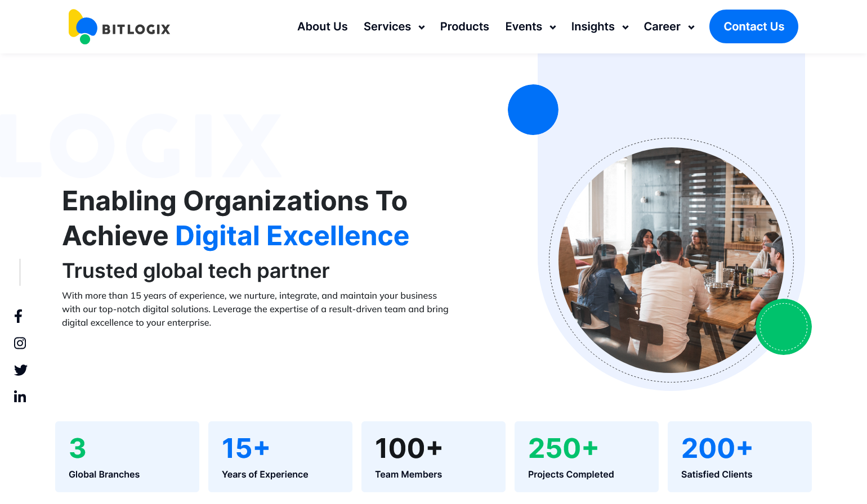Click the Bitlogix logo
The height and width of the screenshot is (504, 867).
(x=119, y=27)
